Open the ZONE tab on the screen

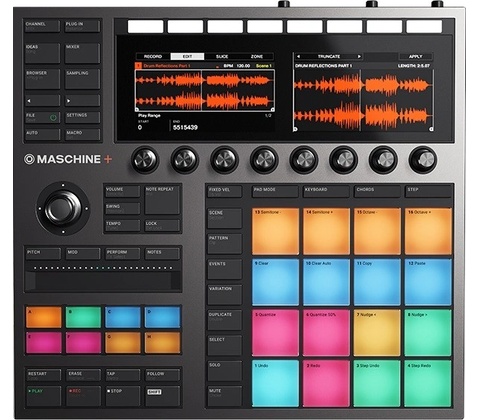click(257, 56)
